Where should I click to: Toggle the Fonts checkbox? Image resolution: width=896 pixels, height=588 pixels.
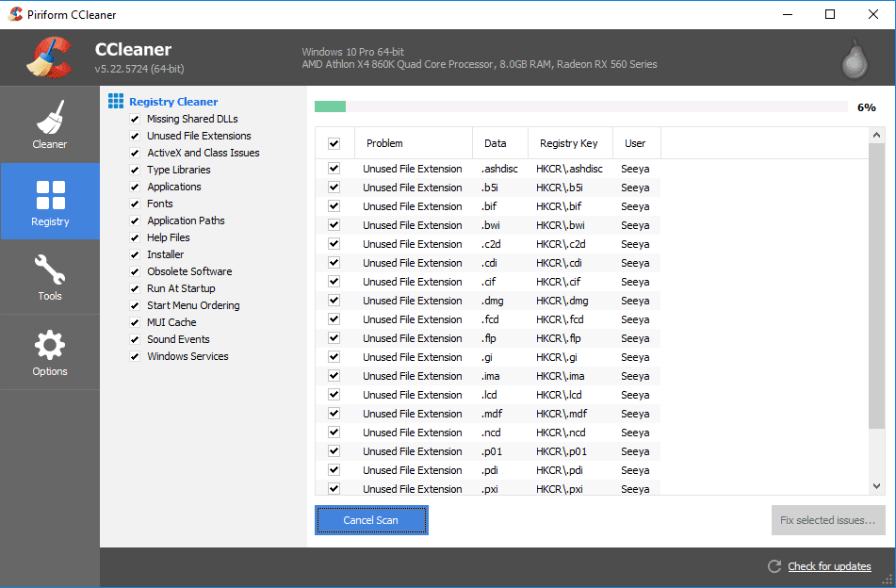tap(135, 204)
